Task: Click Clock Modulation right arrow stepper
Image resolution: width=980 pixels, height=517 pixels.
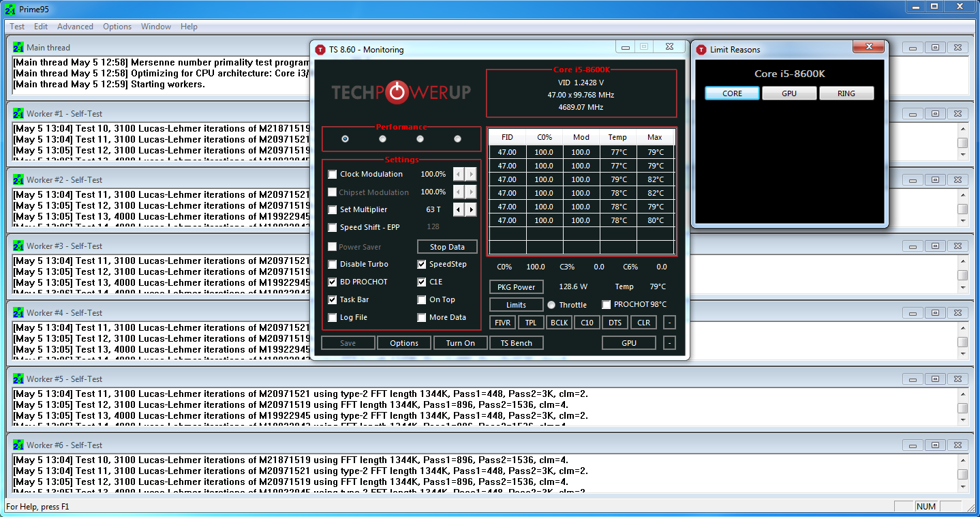Action: pos(471,174)
